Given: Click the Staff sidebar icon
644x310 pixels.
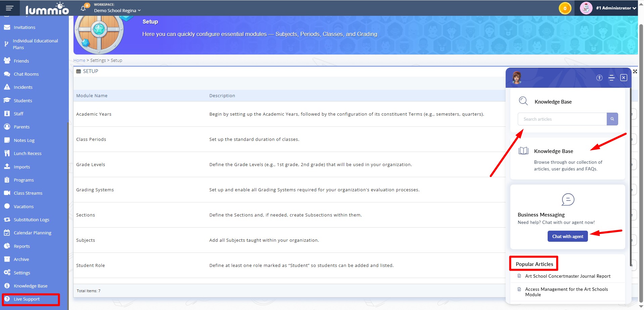Looking at the screenshot, I should [x=7, y=114].
